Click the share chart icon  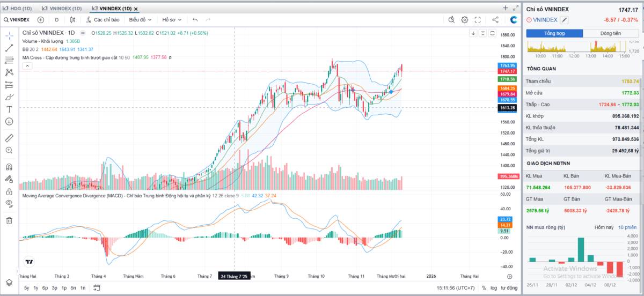[495, 20]
